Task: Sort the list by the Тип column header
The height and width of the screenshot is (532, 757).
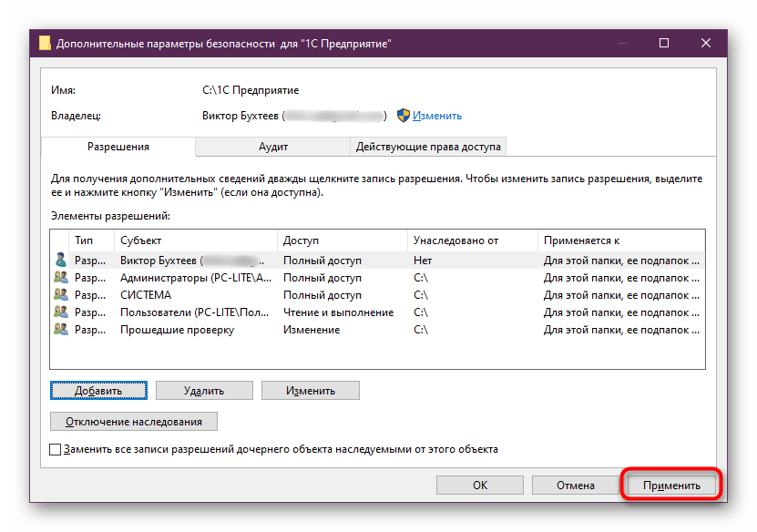Action: tap(92, 240)
